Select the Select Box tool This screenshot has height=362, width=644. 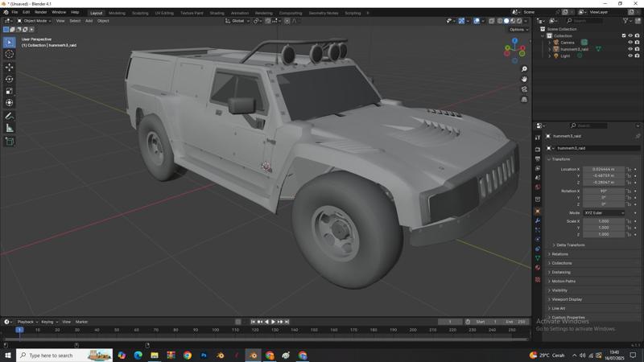pyautogui.click(x=10, y=43)
